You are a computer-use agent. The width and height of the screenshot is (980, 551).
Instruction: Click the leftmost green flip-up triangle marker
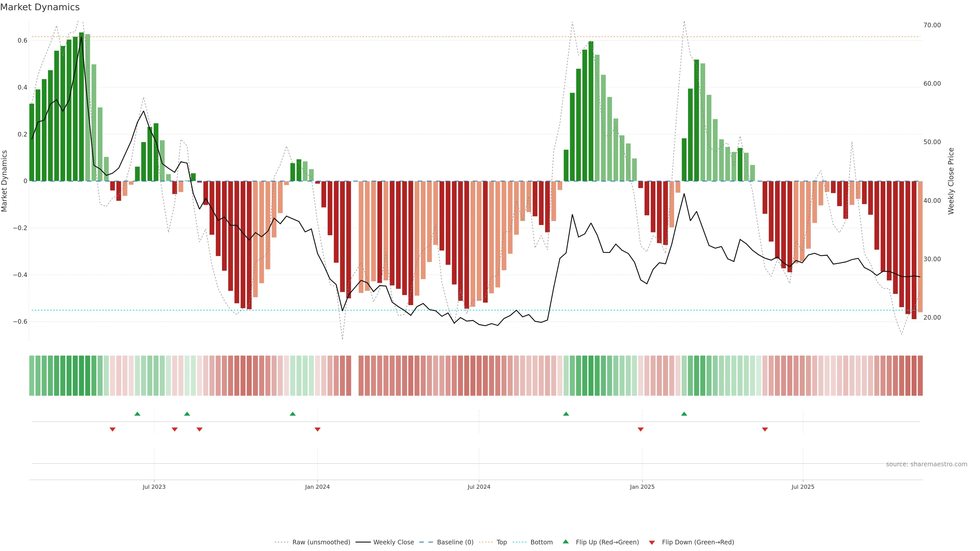coord(137,414)
